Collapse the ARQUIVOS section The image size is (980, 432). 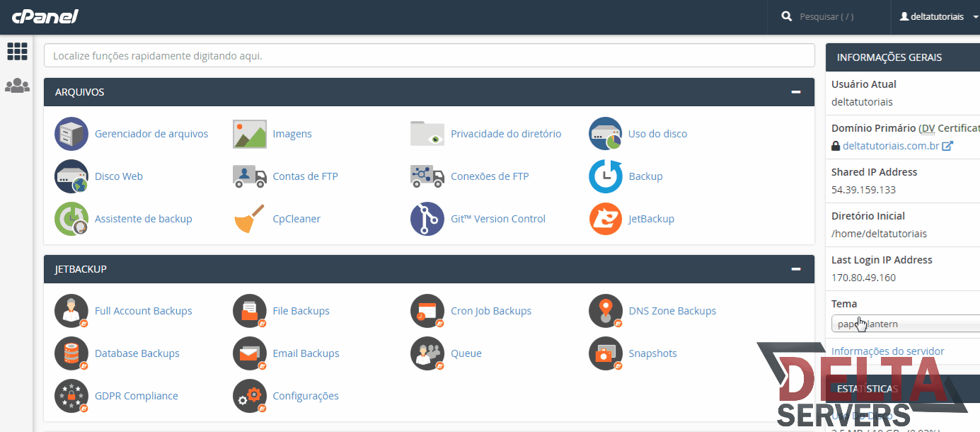796,92
